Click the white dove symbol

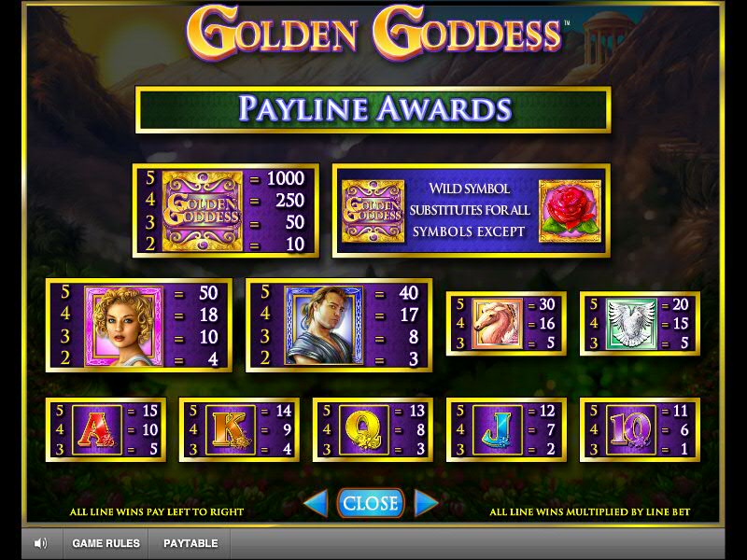click(x=631, y=323)
